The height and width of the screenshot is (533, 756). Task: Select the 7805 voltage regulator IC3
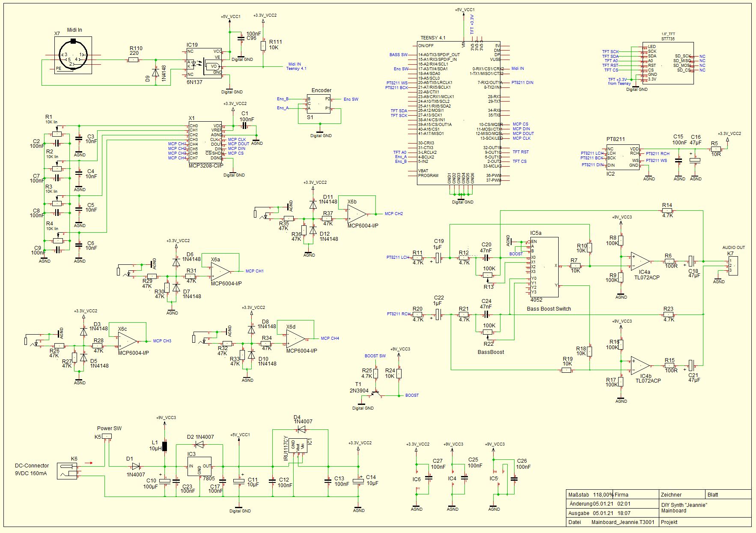click(199, 467)
